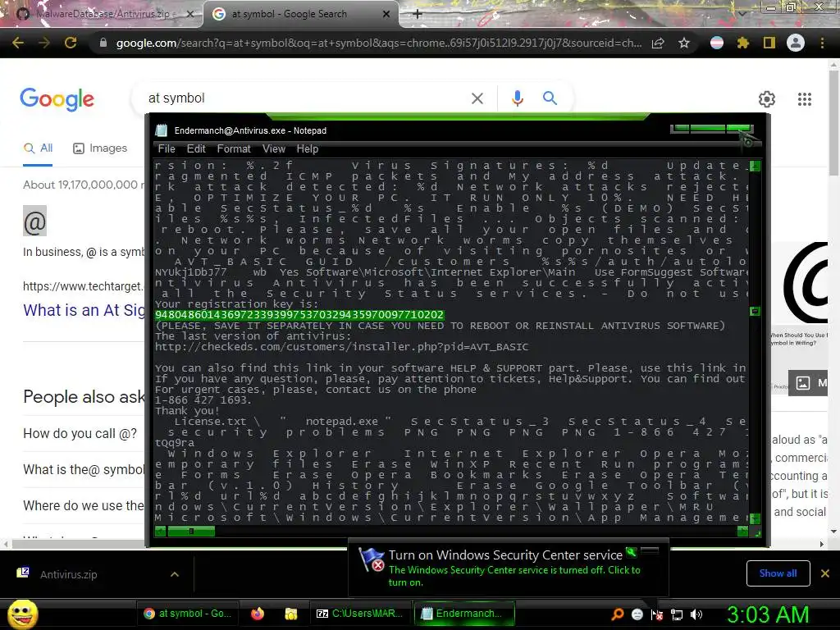Open Notepad View menu
The image size is (840, 630).
tap(274, 149)
